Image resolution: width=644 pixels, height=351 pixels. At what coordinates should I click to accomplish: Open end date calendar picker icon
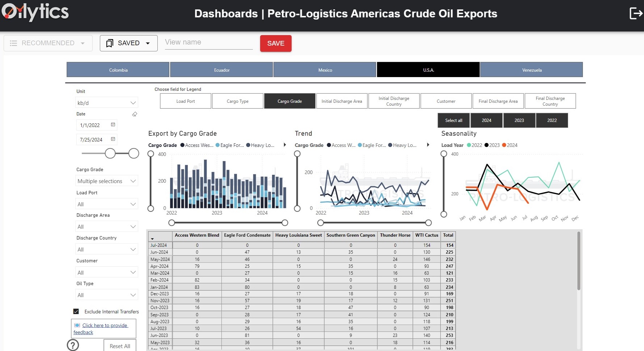[113, 139]
